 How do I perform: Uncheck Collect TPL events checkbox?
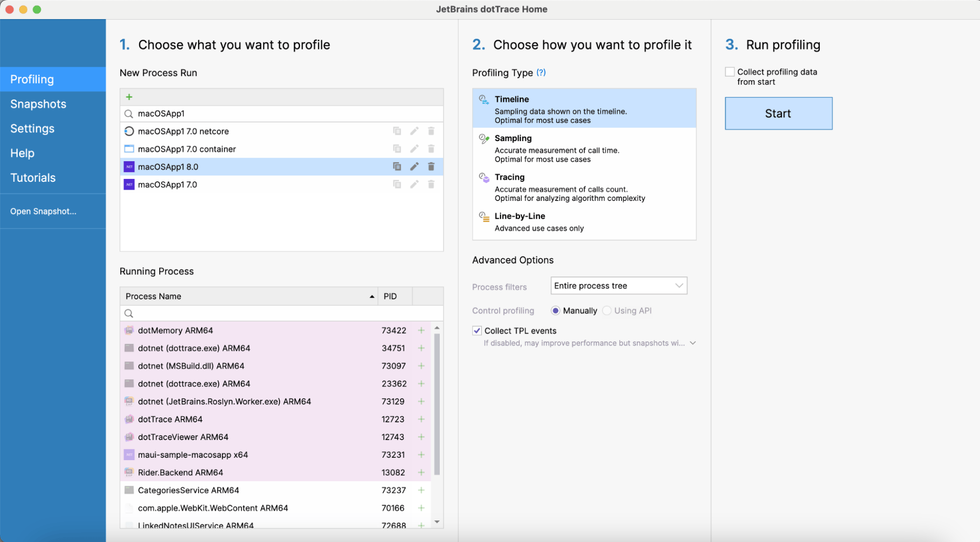click(477, 331)
